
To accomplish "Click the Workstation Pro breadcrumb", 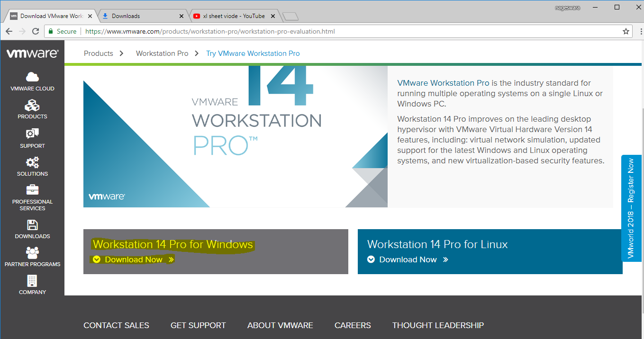I will [162, 54].
